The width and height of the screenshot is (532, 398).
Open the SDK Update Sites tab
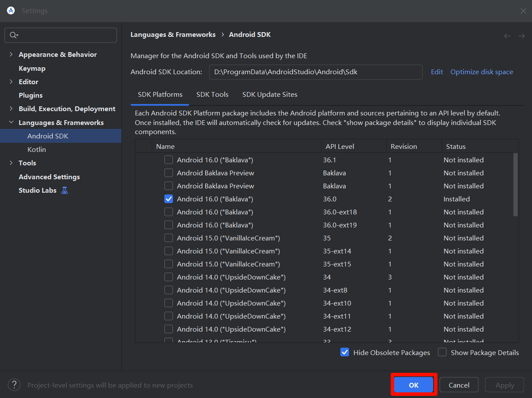click(x=270, y=94)
